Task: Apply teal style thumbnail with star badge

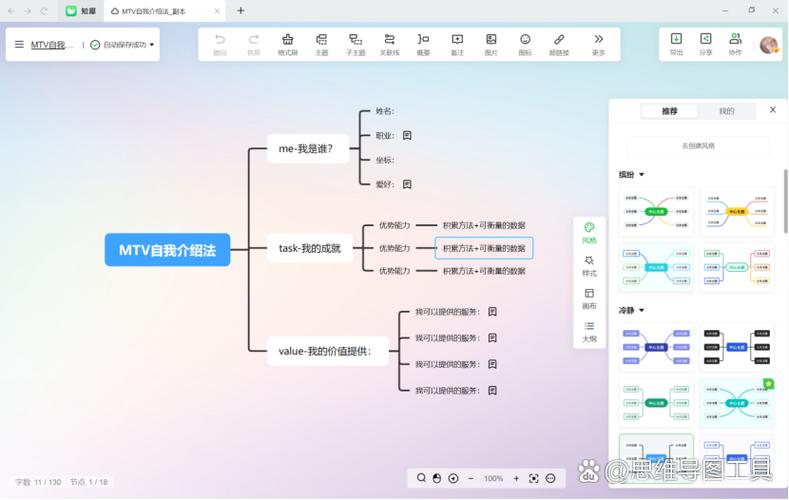Action: pyautogui.click(x=737, y=403)
